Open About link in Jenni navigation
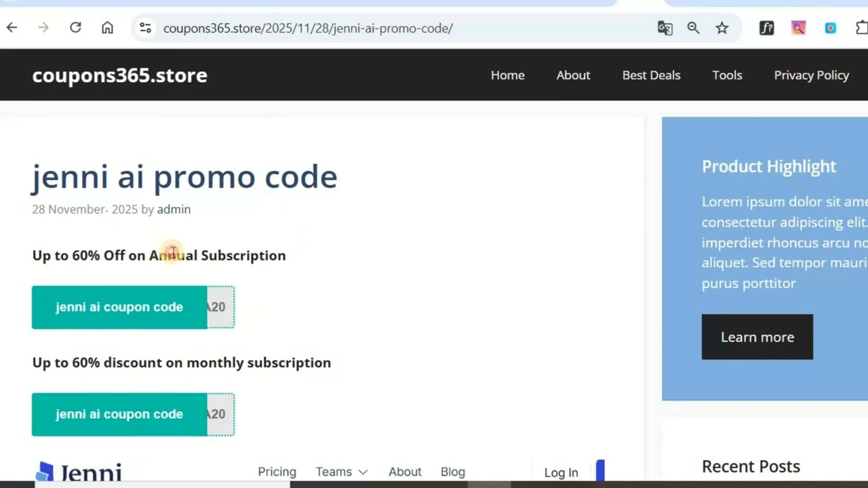 pos(405,472)
